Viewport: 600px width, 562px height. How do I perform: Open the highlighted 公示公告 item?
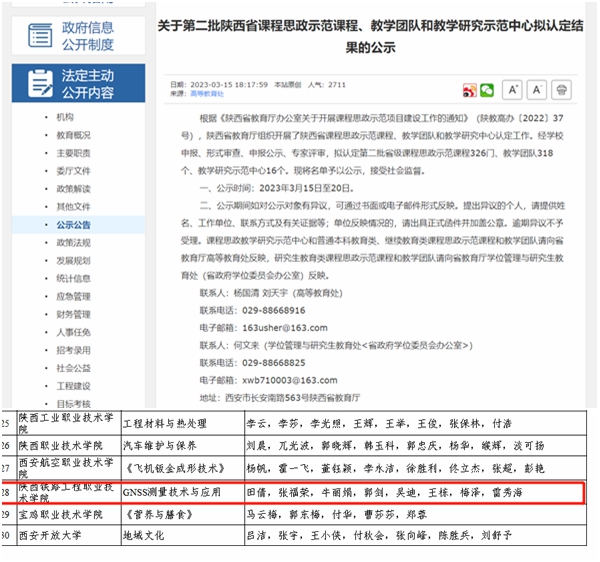pos(73,225)
